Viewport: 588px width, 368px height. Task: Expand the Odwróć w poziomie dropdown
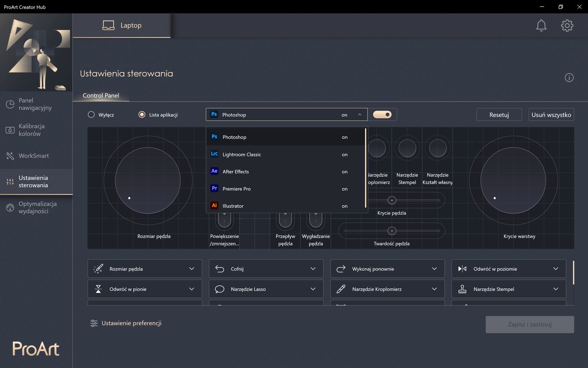pos(556,269)
